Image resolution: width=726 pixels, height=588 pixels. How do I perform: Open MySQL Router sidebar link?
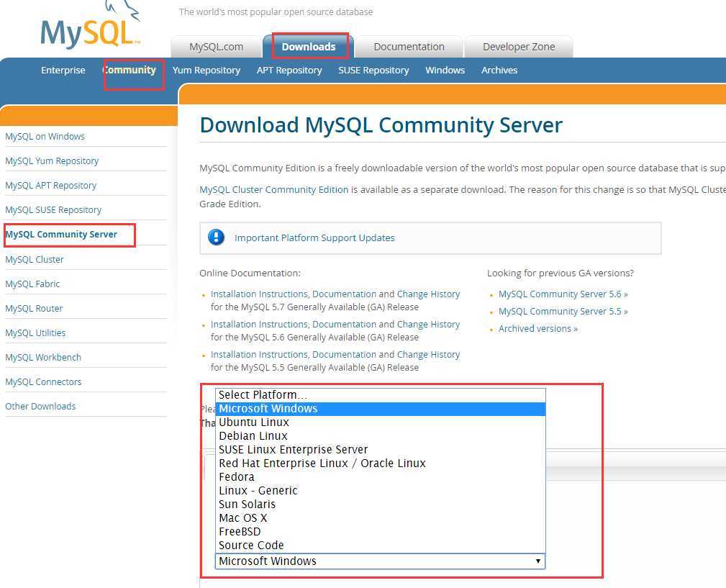click(x=34, y=309)
